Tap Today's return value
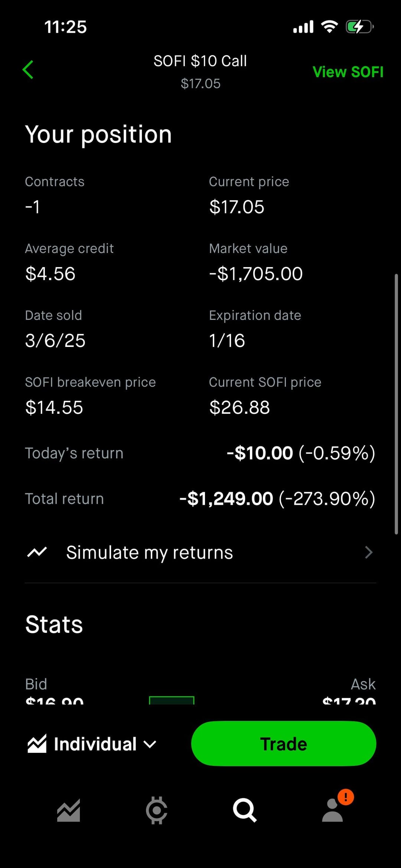Image resolution: width=401 pixels, height=868 pixels. tap(301, 453)
